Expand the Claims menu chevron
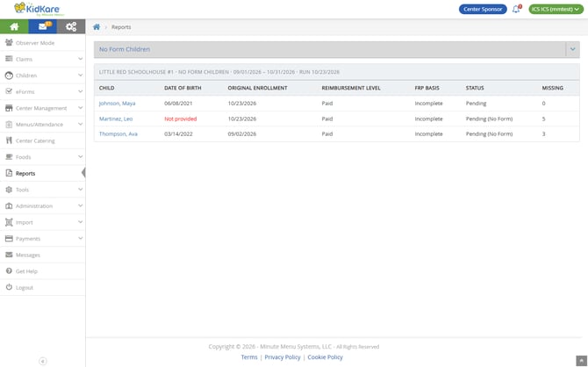The height and width of the screenshot is (367, 588). [x=80, y=59]
